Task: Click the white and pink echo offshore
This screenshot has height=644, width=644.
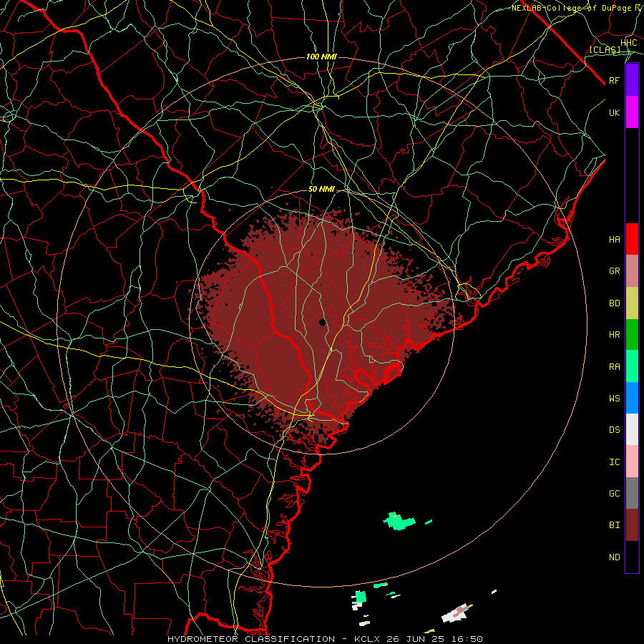Action: click(x=457, y=613)
